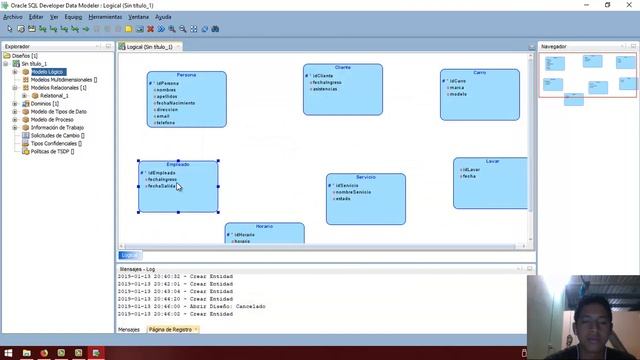The image size is (640, 360).
Task: Open the Mensajes tab
Action: point(129,329)
